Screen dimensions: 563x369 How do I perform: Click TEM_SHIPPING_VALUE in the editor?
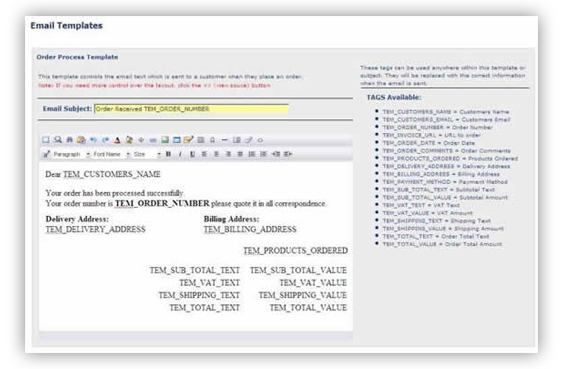[x=303, y=295]
